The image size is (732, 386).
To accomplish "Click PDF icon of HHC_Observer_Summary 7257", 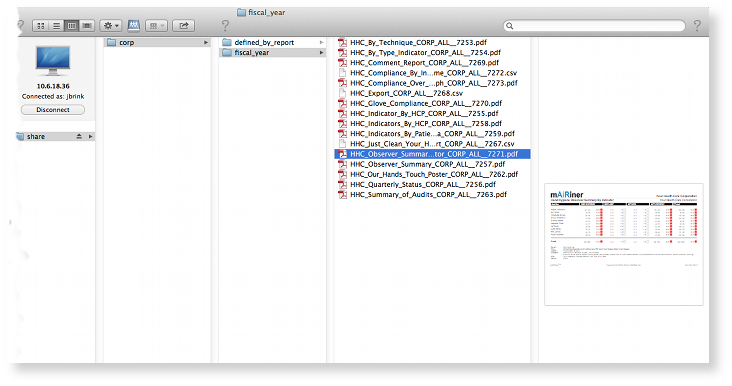I will point(343,164).
